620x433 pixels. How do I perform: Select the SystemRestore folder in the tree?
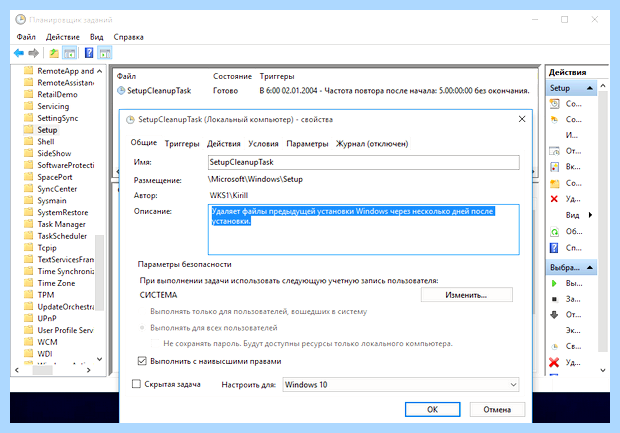62,212
